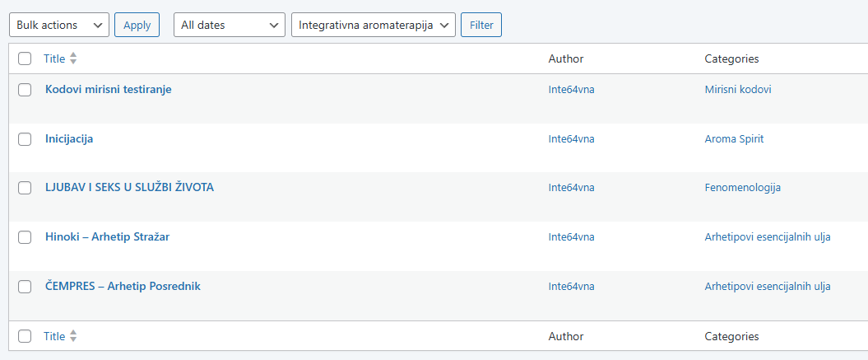Click the sort arrows beside top Title header
This screenshot has width=868, height=360.
pyautogui.click(x=73, y=58)
